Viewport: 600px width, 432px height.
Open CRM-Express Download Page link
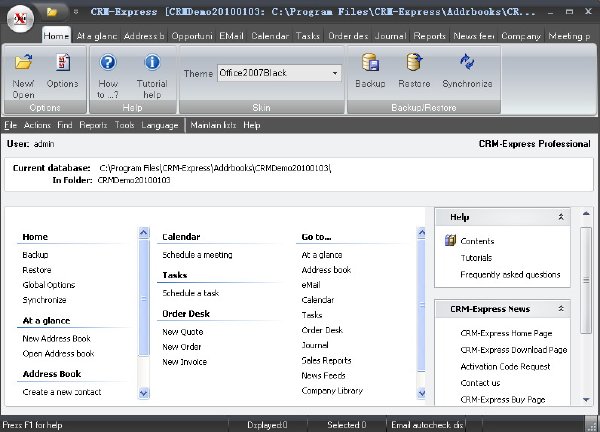coord(514,350)
